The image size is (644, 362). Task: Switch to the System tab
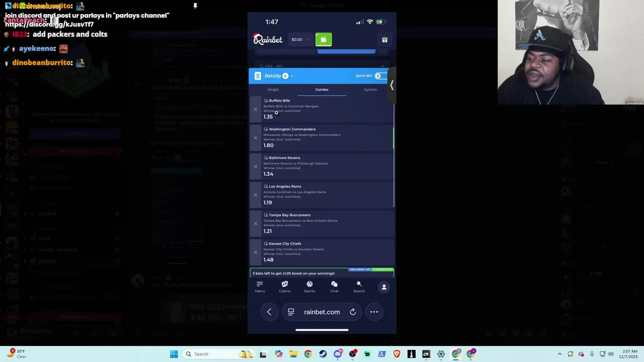(x=371, y=89)
